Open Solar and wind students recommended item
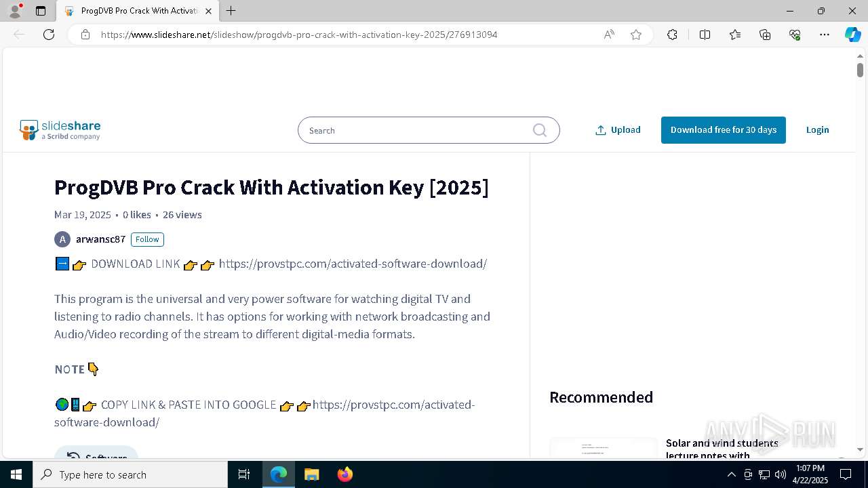 point(722,449)
